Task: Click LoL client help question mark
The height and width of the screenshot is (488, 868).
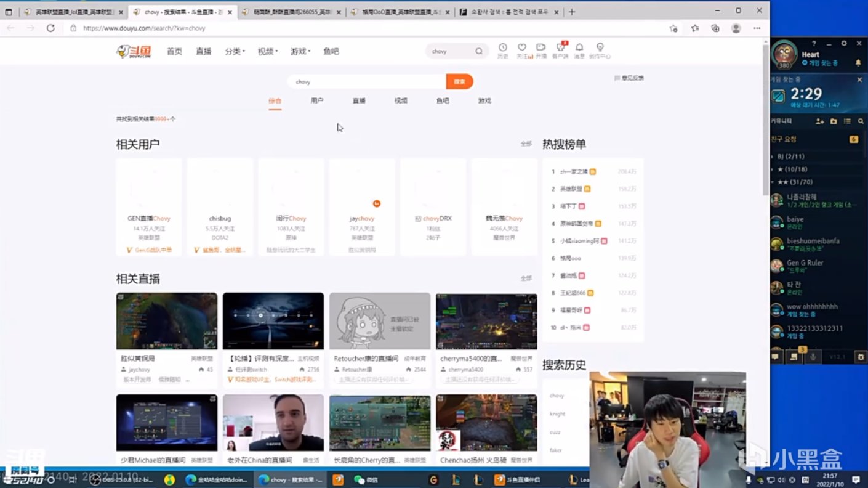Action: tap(814, 43)
